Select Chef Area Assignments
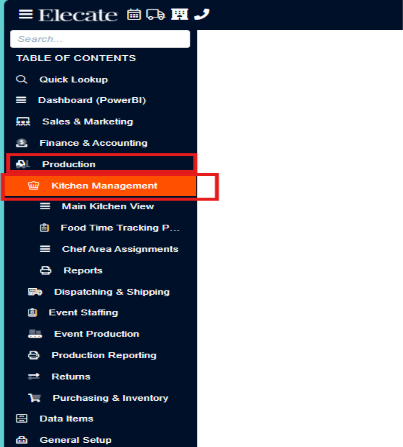 tap(120, 249)
